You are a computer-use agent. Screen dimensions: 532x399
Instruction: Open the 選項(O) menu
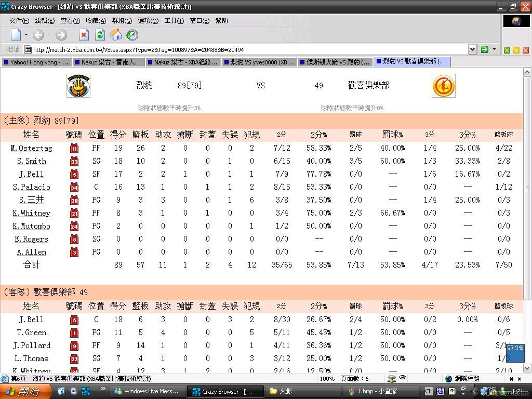[x=148, y=21]
